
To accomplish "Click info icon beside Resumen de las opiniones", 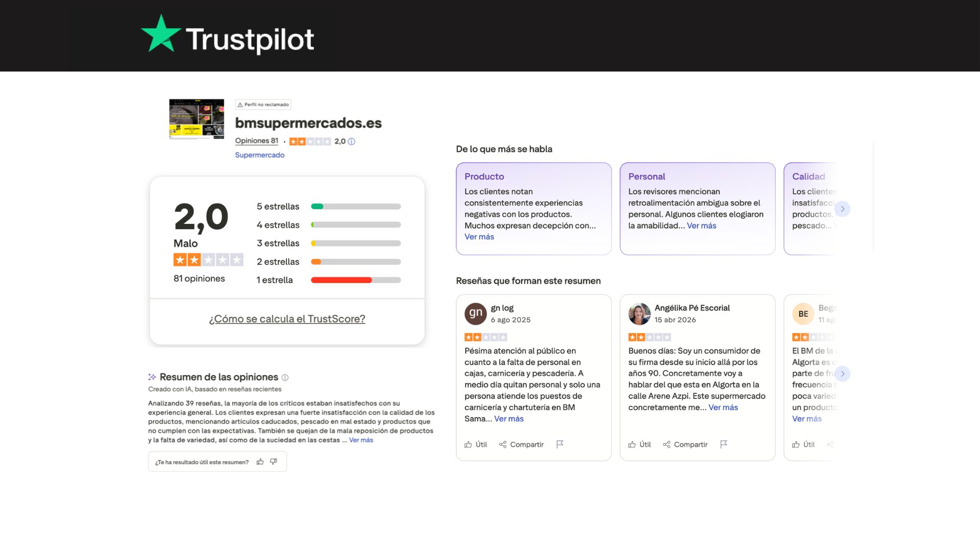I will pyautogui.click(x=285, y=378).
